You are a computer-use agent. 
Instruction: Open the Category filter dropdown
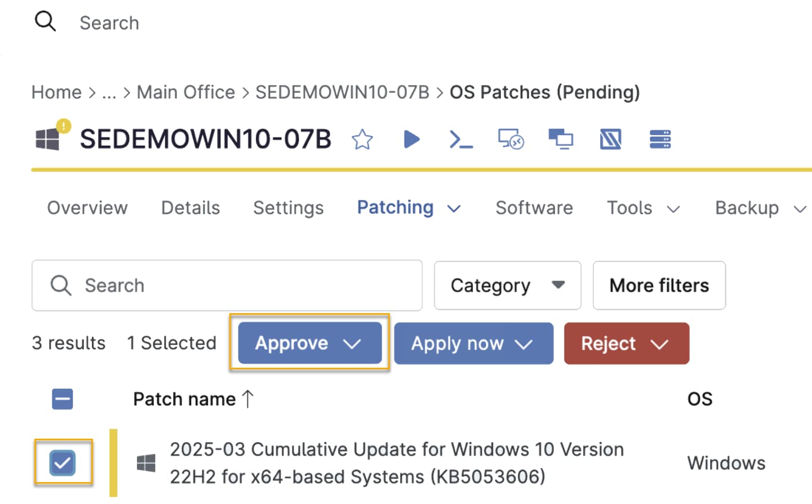coord(507,285)
